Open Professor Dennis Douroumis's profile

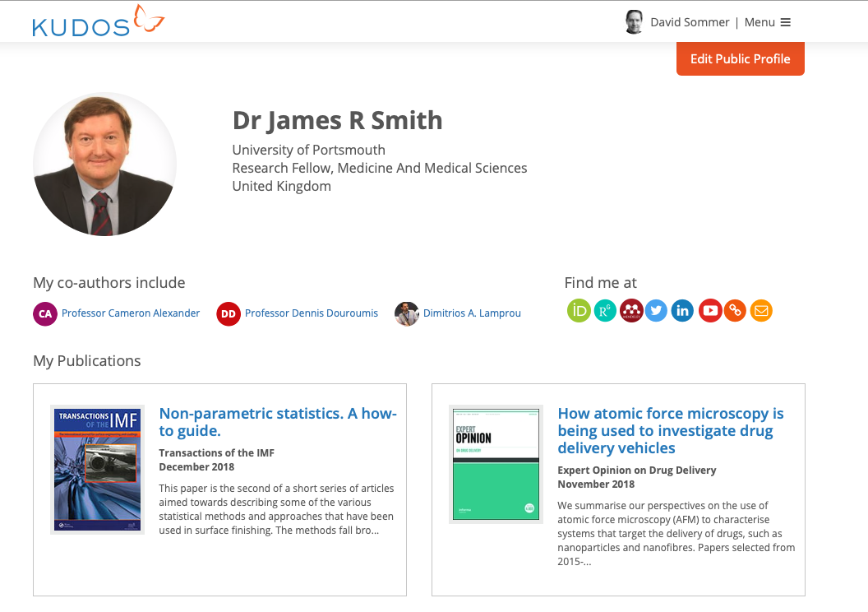point(311,313)
